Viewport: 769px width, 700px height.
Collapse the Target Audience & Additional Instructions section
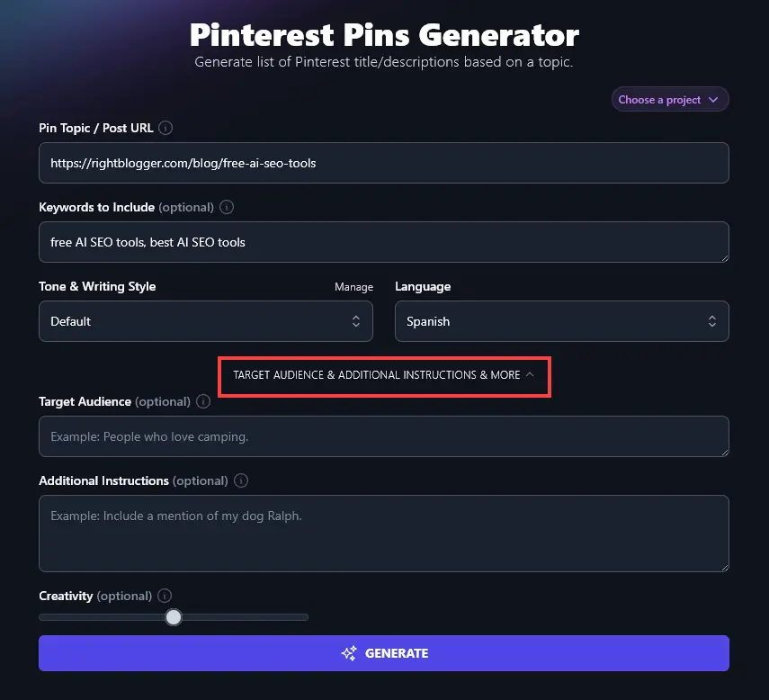pyautogui.click(x=384, y=375)
